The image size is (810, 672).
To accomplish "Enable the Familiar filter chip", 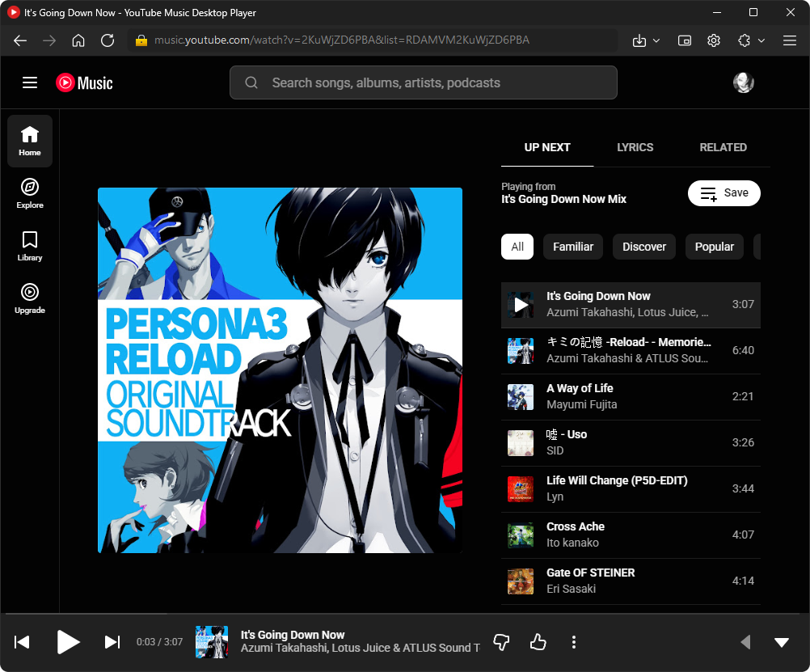I will tap(572, 247).
